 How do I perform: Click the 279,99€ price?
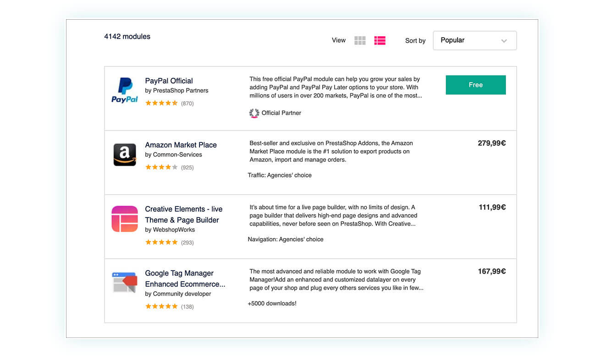pyautogui.click(x=491, y=143)
